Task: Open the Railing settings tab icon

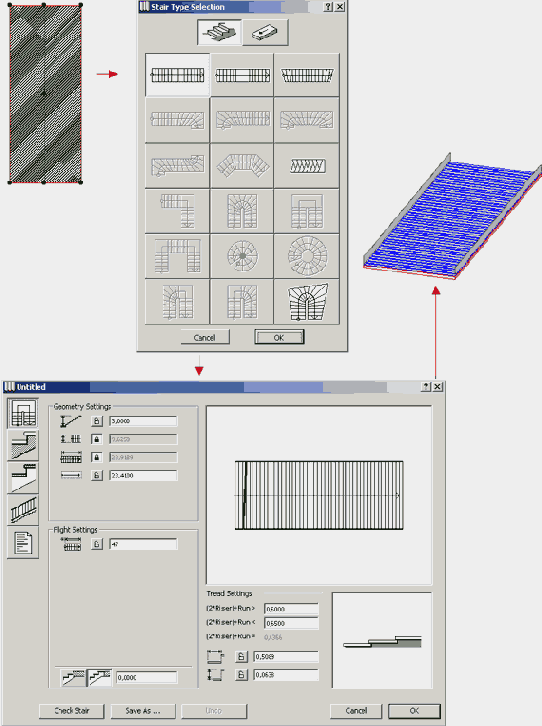Action: tap(23, 510)
